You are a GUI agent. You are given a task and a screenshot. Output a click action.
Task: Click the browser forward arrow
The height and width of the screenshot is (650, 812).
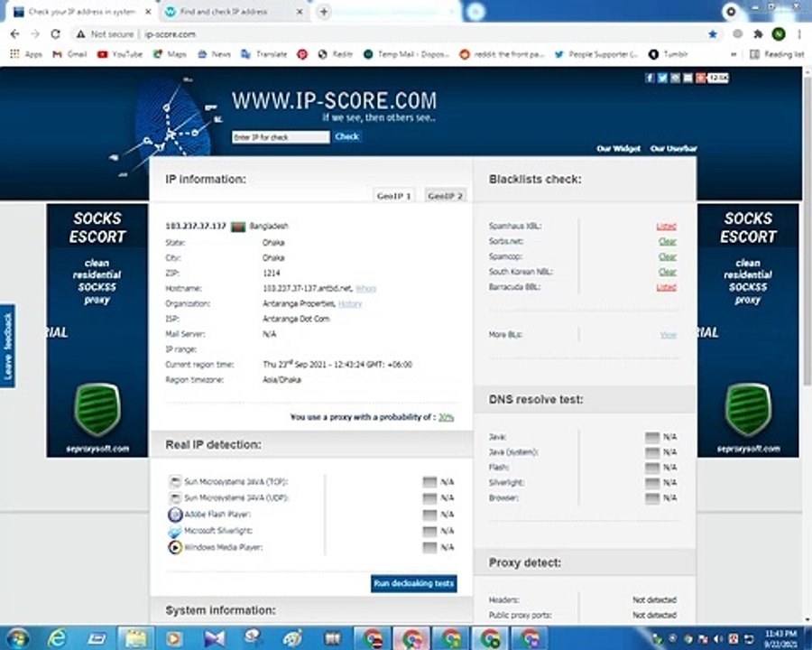pyautogui.click(x=34, y=34)
